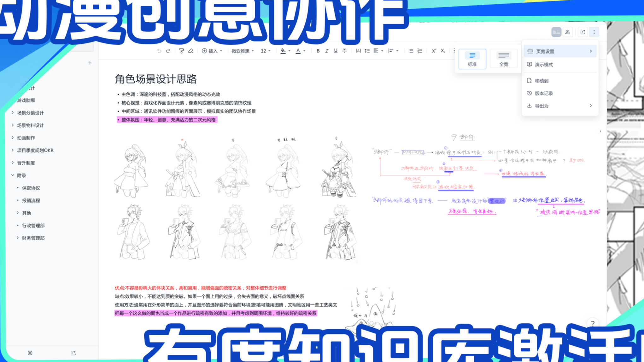Open the add collaborator icon
The width and height of the screenshot is (644, 362).
(x=567, y=32)
